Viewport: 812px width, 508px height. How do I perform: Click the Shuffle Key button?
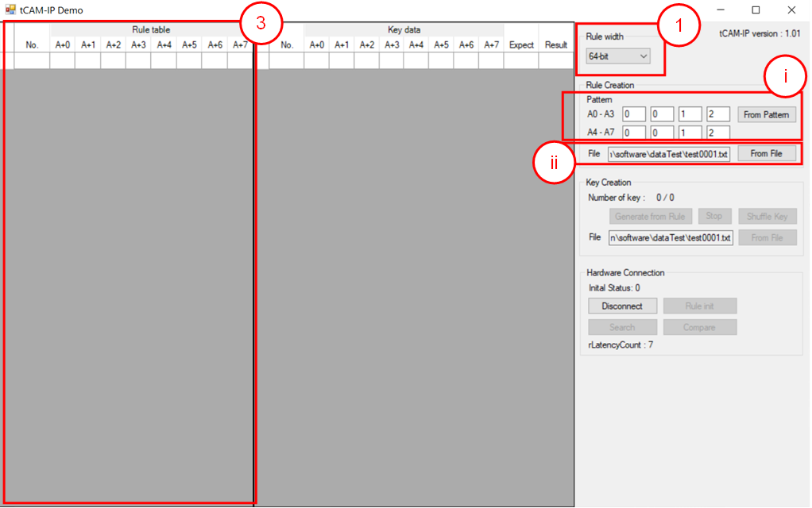click(768, 216)
